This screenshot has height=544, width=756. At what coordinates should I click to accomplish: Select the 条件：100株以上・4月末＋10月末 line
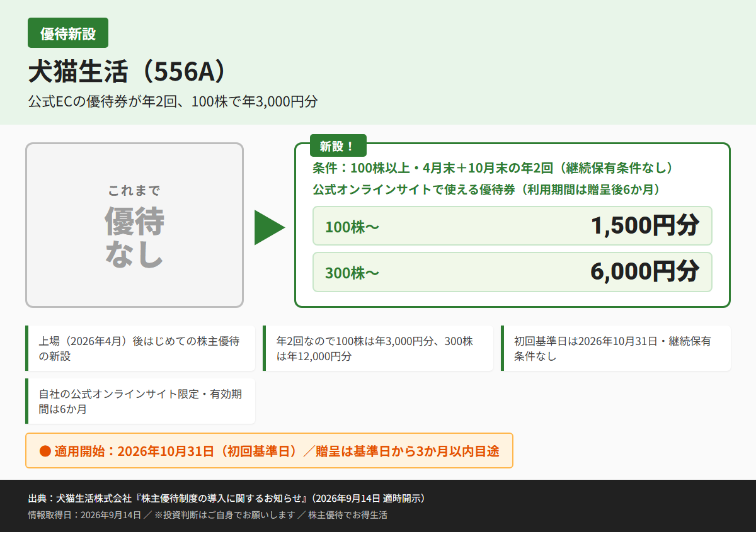(495, 168)
